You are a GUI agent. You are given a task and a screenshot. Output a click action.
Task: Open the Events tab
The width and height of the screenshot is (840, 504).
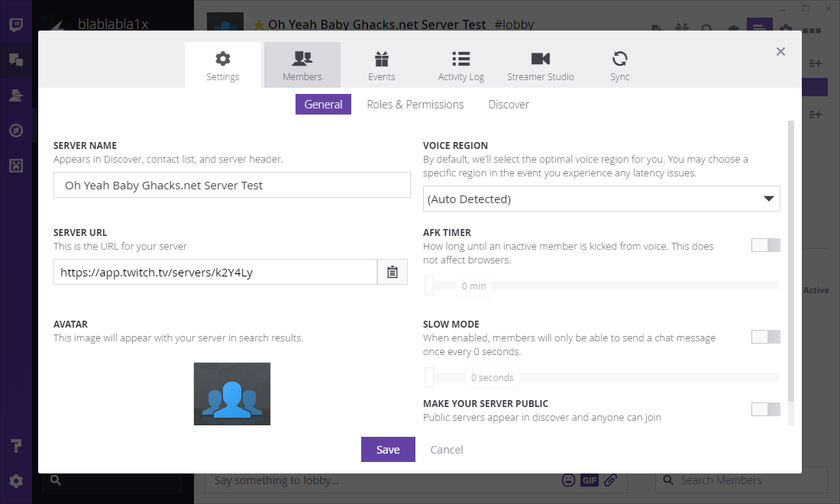click(x=381, y=66)
